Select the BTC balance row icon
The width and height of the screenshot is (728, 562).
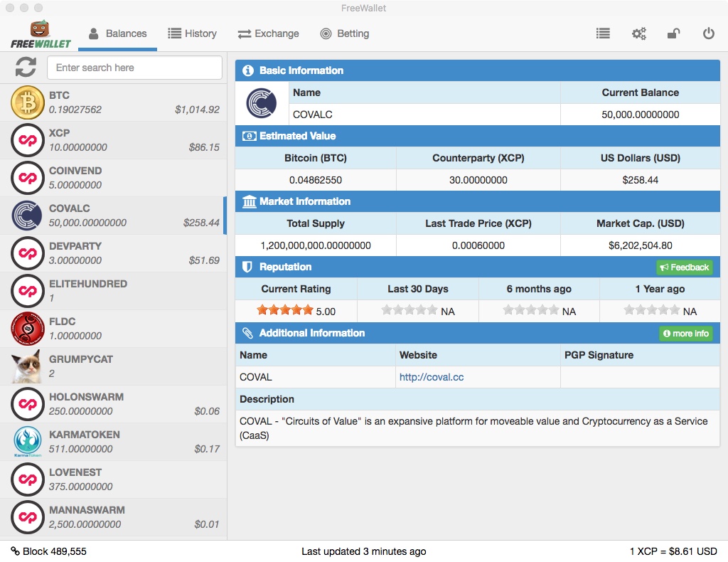[x=28, y=102]
